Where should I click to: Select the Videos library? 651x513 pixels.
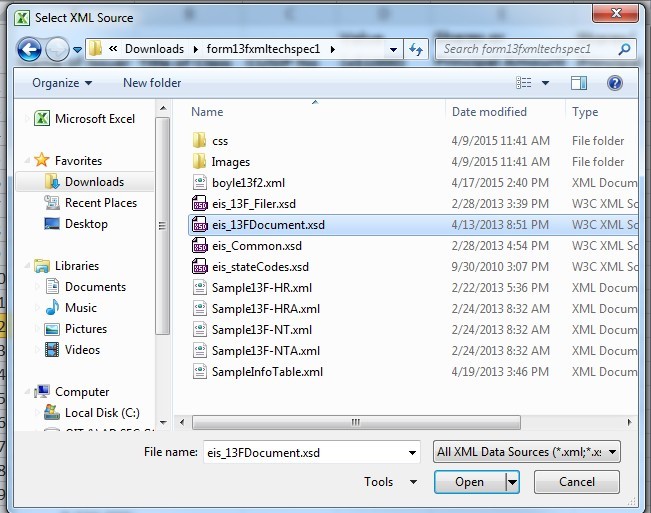click(73, 349)
